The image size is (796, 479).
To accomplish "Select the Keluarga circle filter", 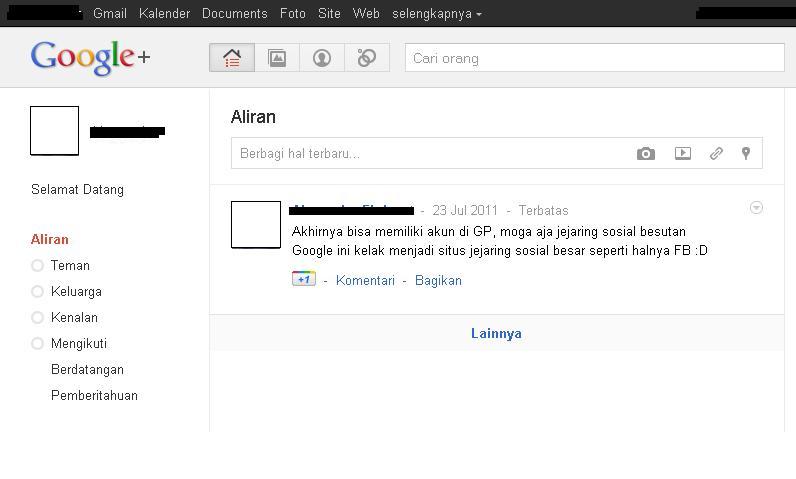I will [x=67, y=291].
